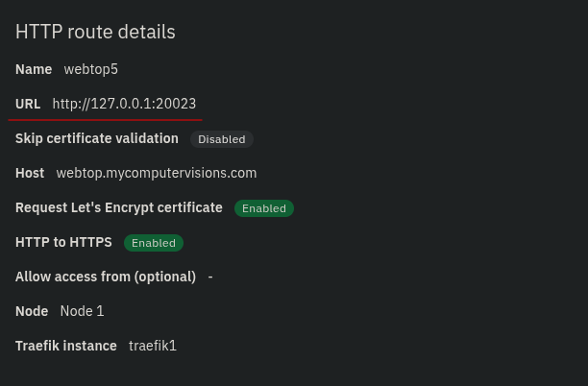Screen dimensions: 588x386
Task: Click the HTTP route details heading
Action: [x=95, y=32]
